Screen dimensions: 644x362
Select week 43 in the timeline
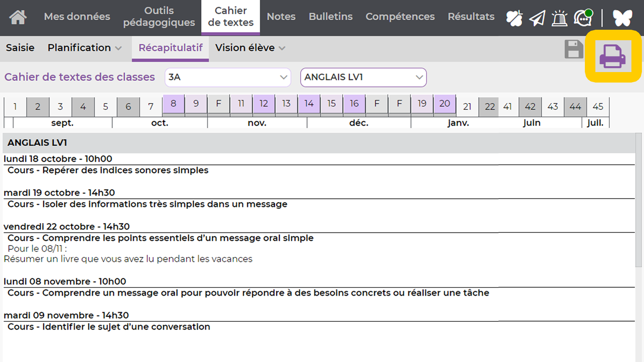(x=553, y=107)
